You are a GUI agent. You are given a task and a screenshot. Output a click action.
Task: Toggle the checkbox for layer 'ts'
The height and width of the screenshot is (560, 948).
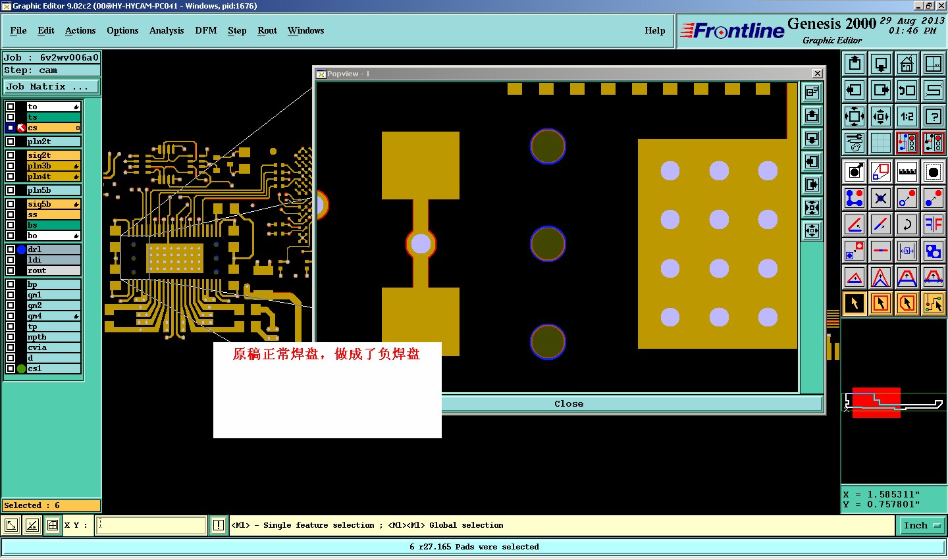point(11,117)
